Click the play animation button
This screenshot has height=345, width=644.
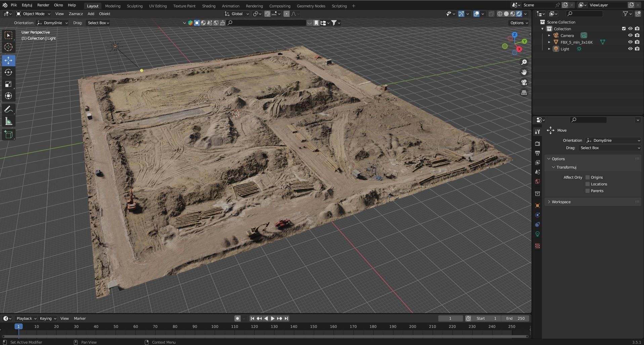click(x=273, y=318)
